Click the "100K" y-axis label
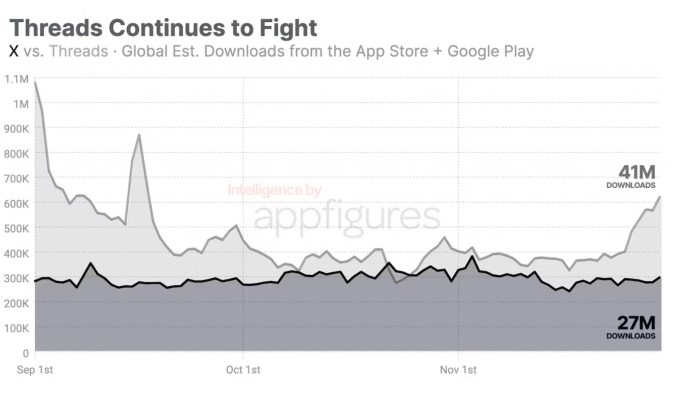The height and width of the screenshot is (400, 680). coord(15,328)
